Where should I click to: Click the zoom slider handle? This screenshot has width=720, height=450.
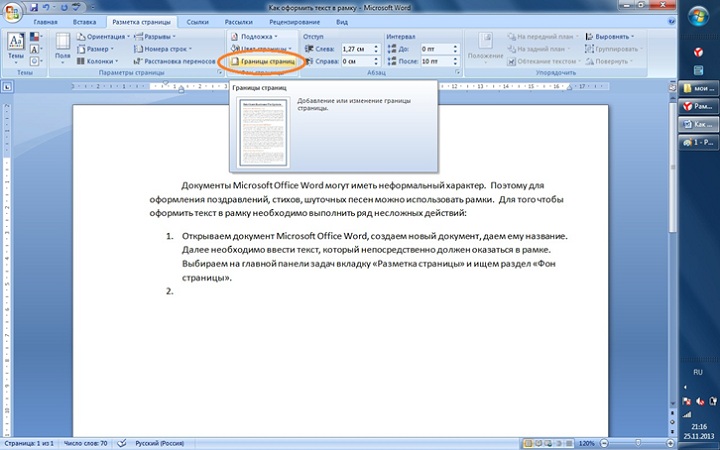(x=638, y=444)
